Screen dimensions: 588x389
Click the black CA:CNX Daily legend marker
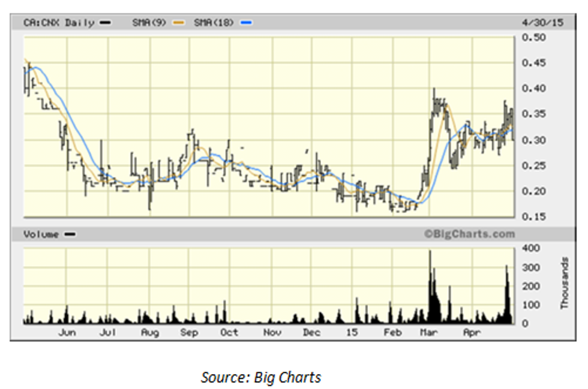pyautogui.click(x=106, y=23)
